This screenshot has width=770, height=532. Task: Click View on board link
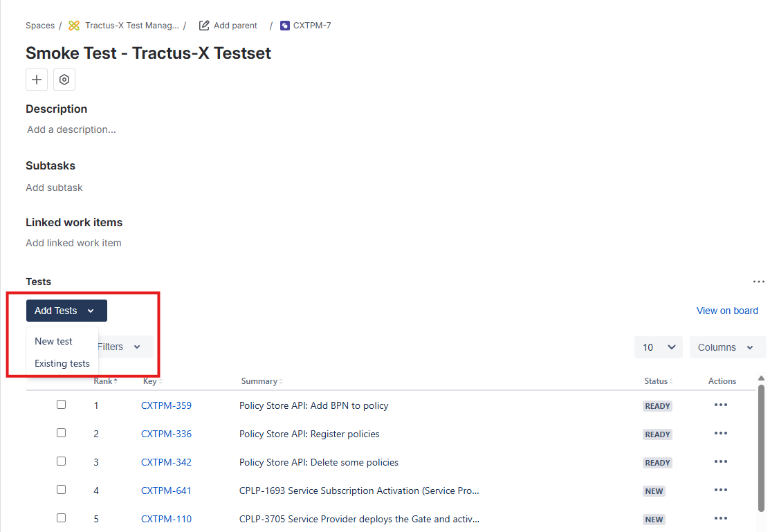(x=727, y=311)
